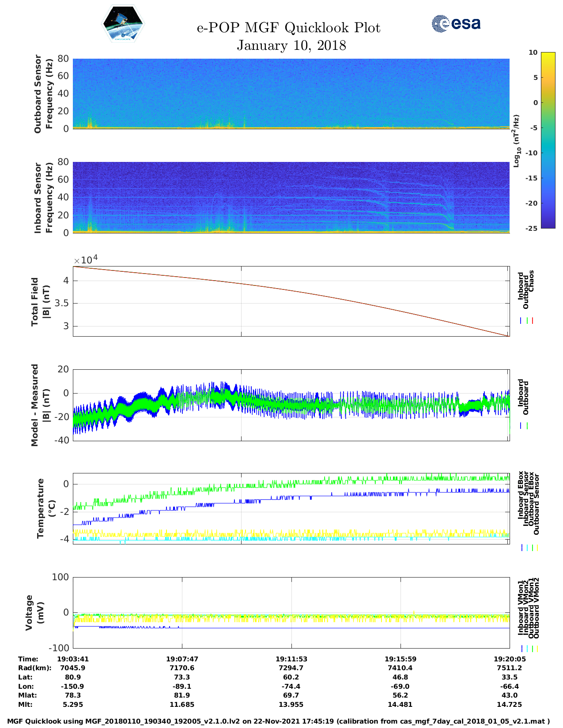Click the Temperature legend color markers
The image size is (563, 728).
point(529,548)
